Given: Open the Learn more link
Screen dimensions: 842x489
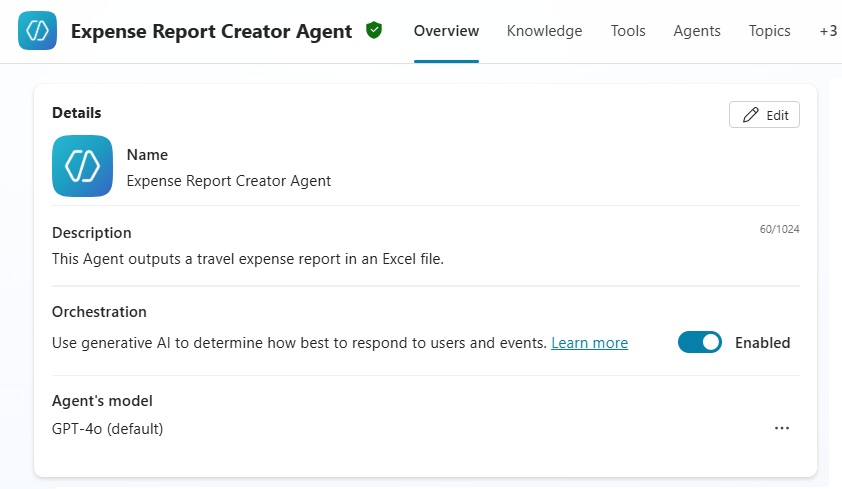Looking at the screenshot, I should click(589, 343).
